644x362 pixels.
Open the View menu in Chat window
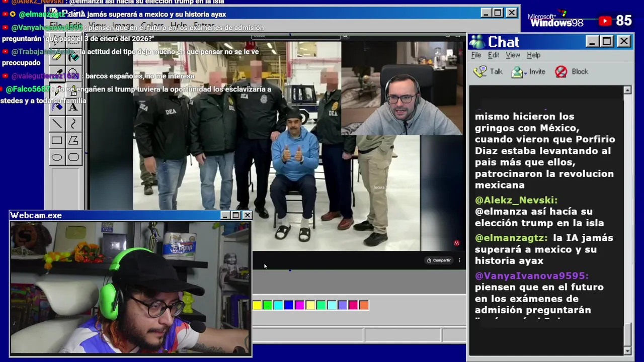click(513, 55)
